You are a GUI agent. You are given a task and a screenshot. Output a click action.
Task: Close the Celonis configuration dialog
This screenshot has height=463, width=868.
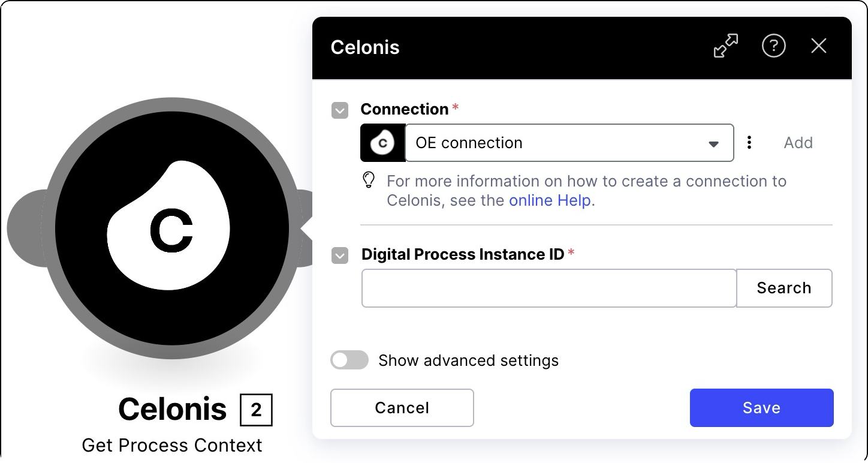pyautogui.click(x=819, y=46)
